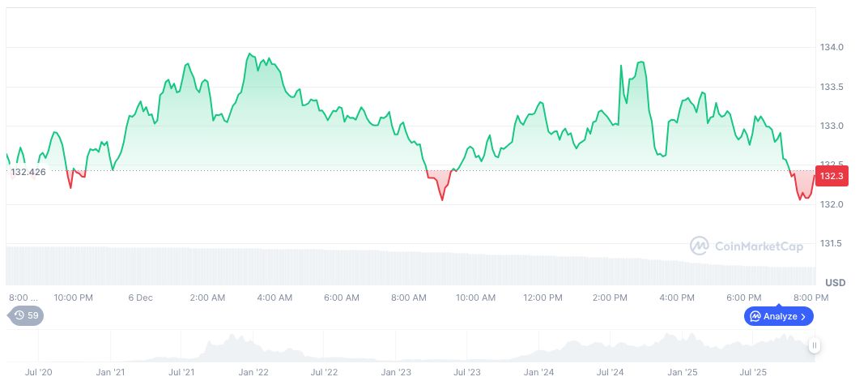Click the 131.5 price axis label
This screenshot has height=381, width=868.
coord(832,243)
